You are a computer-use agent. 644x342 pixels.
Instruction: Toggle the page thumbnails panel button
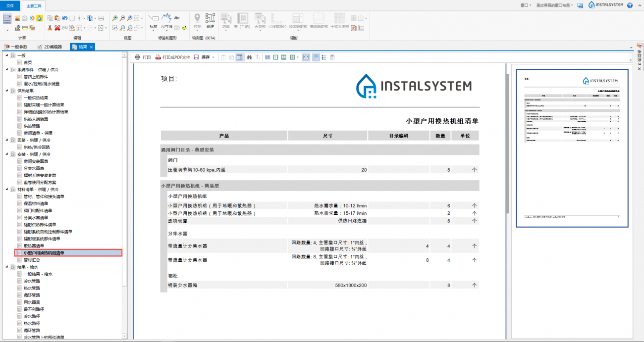click(x=315, y=57)
